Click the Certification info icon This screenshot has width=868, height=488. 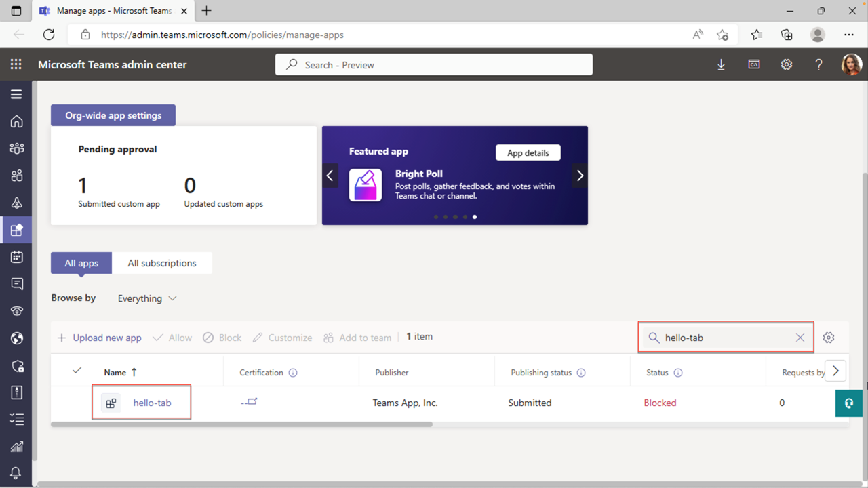point(293,373)
